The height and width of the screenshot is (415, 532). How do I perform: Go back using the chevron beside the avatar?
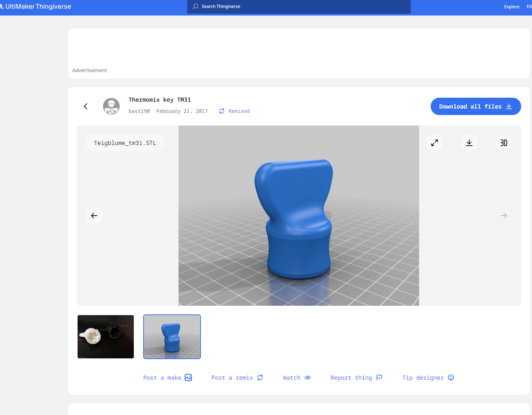click(x=85, y=106)
